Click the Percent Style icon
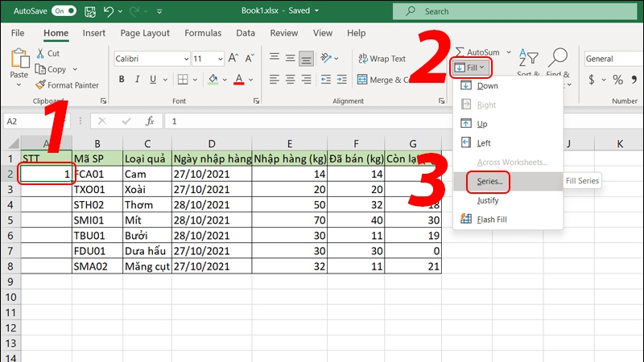The image size is (644, 362). click(x=618, y=80)
